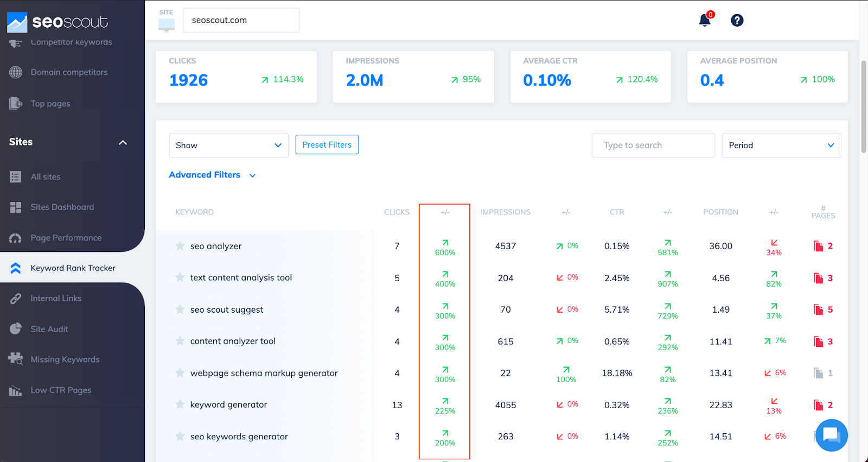Image resolution: width=868 pixels, height=462 pixels.
Task: Sort by the KEYWORD column header
Action: [x=194, y=212]
